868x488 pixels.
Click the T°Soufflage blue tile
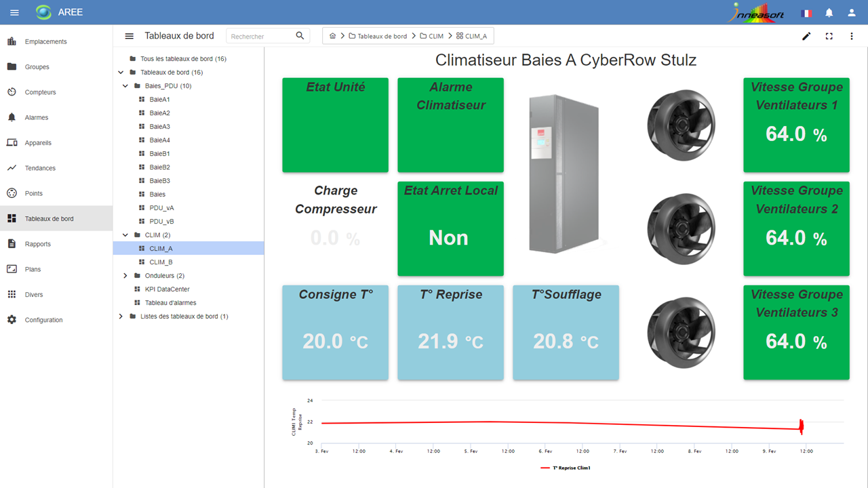tap(566, 332)
